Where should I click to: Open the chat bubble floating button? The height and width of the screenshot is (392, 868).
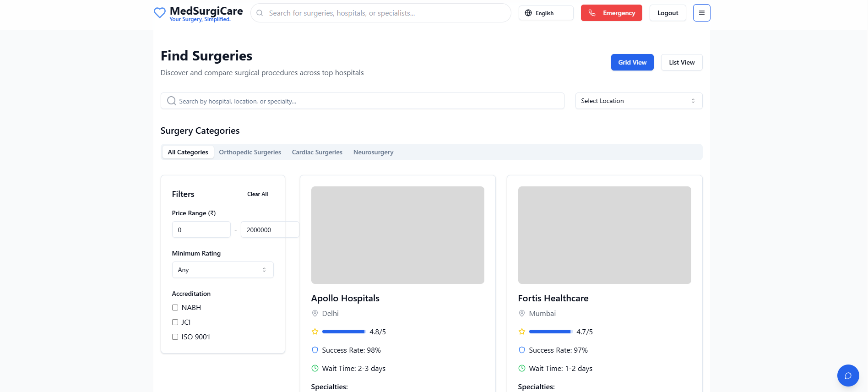848,376
